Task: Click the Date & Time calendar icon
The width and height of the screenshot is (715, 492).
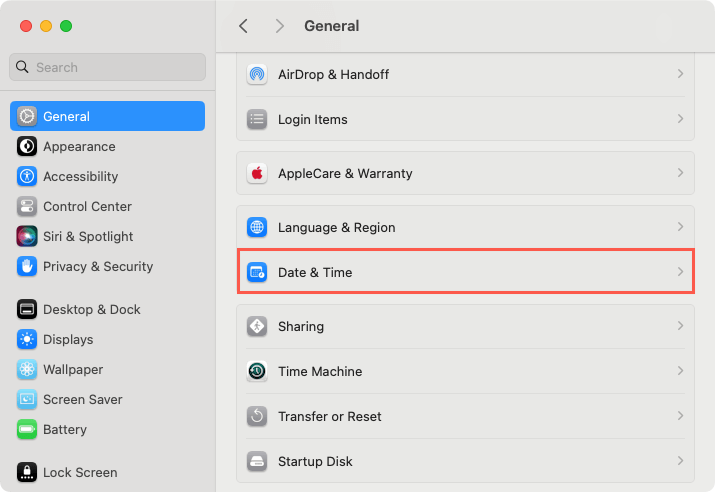Action: pos(257,272)
